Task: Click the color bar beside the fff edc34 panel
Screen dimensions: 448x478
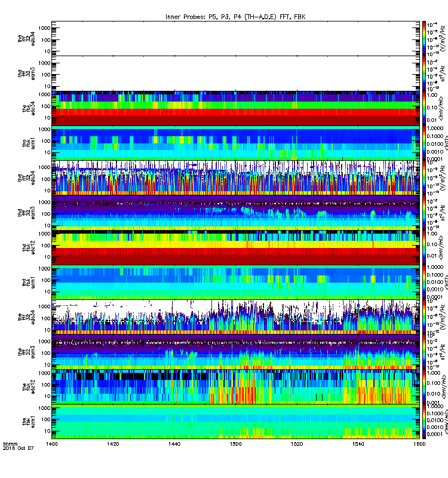Action: click(x=424, y=317)
